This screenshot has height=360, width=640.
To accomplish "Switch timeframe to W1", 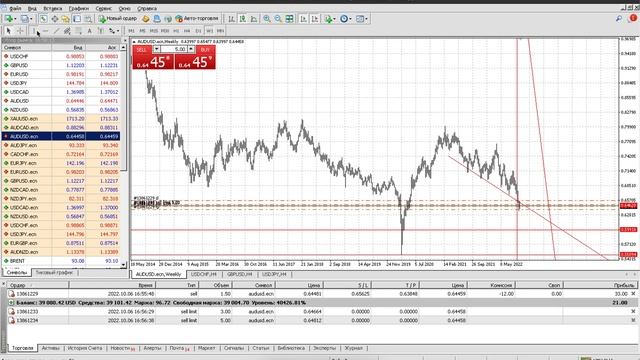I will click(x=209, y=31).
